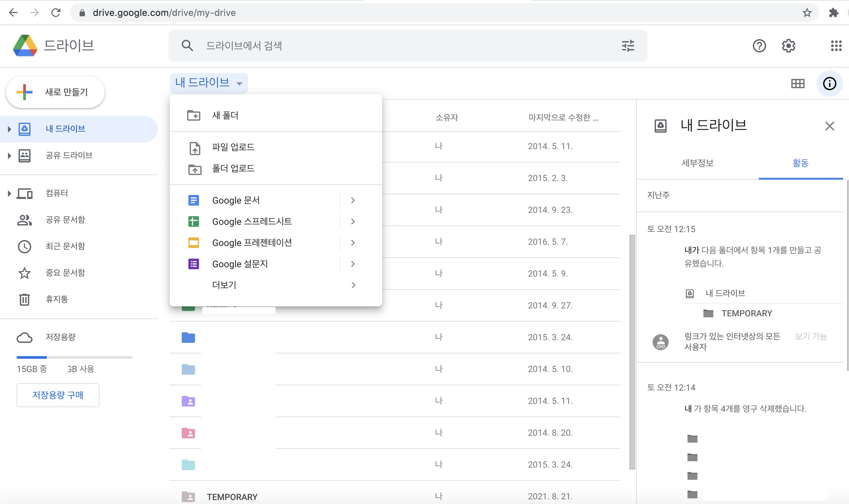Open the 휴지통 (trash)
This screenshot has width=849, height=504.
(x=56, y=299)
